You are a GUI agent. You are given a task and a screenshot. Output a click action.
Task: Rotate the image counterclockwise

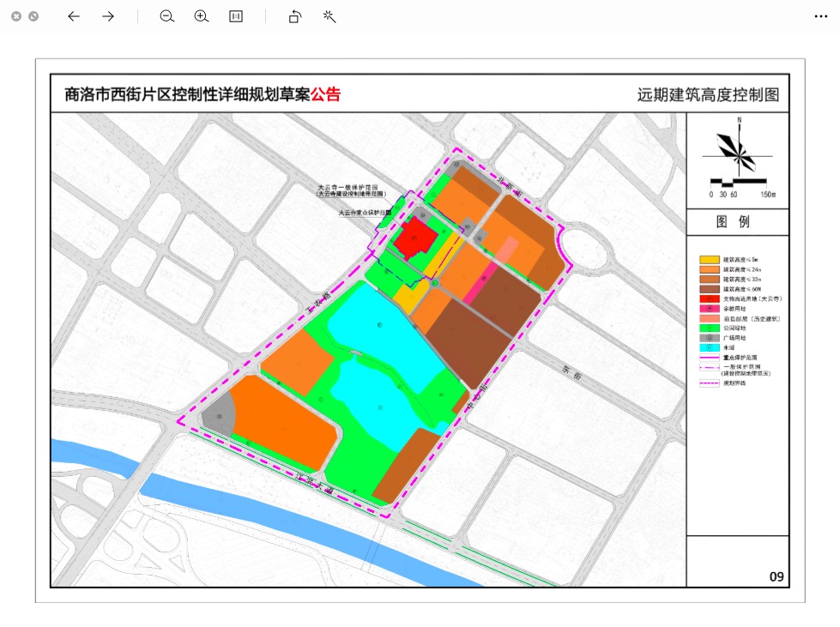[295, 16]
